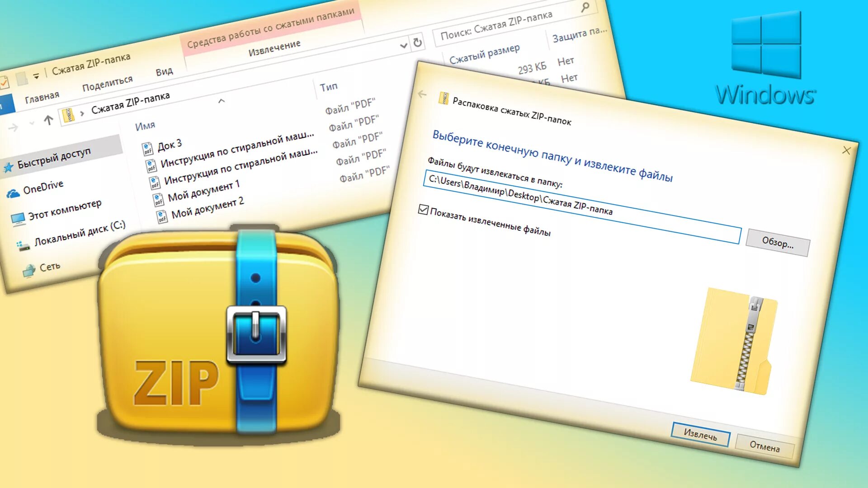Click the search magnifier icon
Image resolution: width=868 pixels, height=488 pixels.
(585, 7)
